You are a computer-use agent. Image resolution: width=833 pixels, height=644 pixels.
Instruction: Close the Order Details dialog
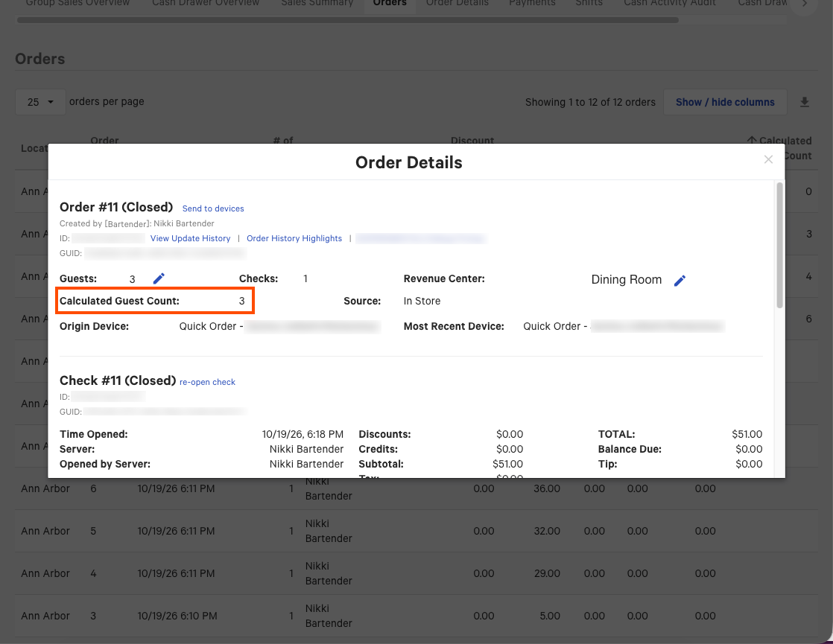coord(768,159)
